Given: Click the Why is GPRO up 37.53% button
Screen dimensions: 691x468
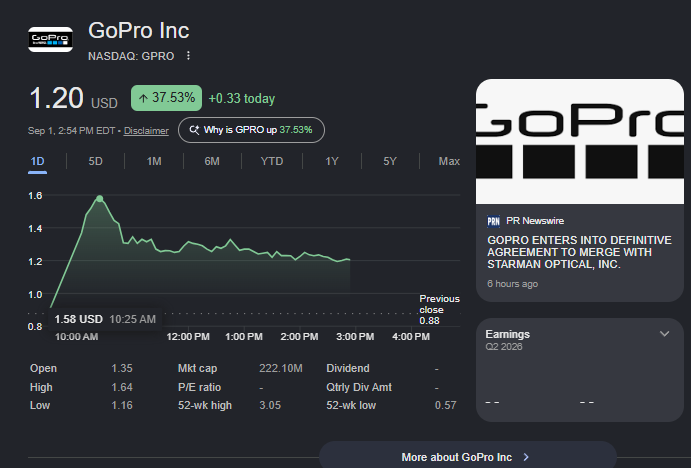Looking at the screenshot, I should click(251, 130).
